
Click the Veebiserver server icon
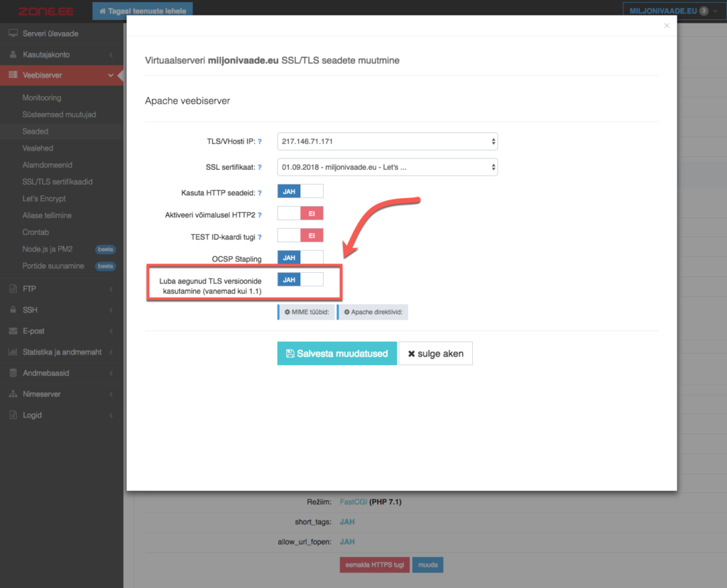pos(13,75)
